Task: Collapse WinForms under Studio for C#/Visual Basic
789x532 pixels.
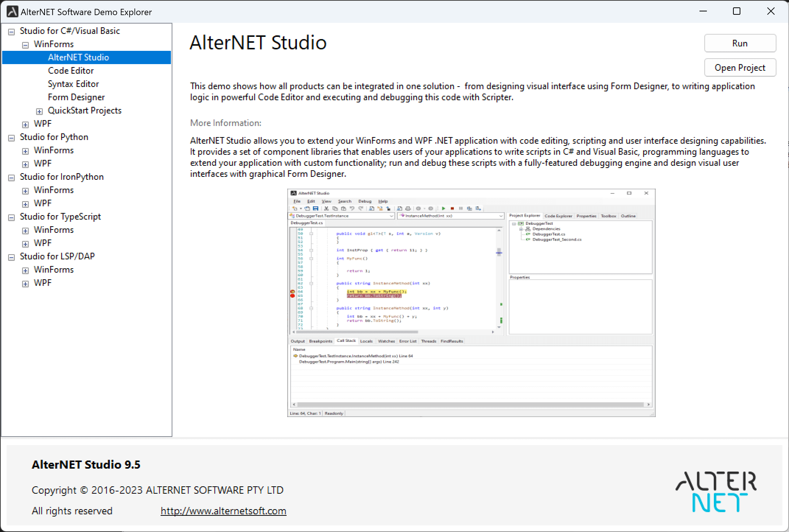Action: tap(25, 45)
